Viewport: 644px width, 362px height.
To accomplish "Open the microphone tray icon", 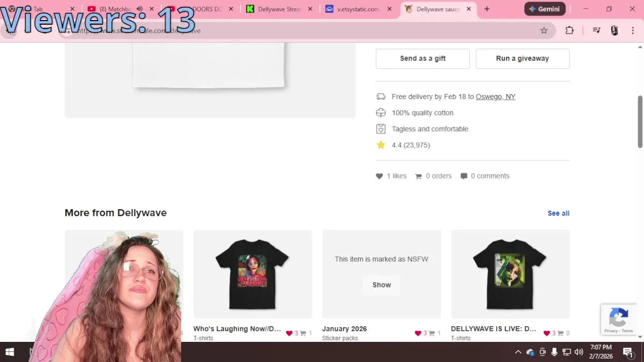I will point(554,352).
